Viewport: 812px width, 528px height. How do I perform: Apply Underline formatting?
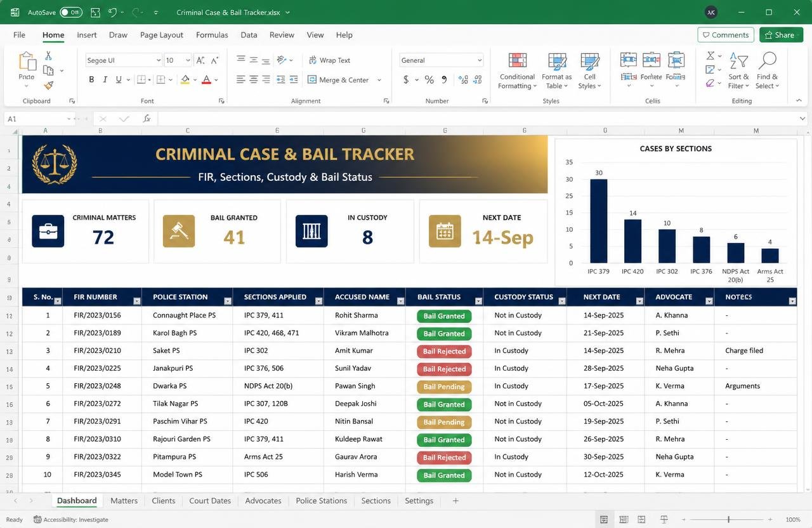(119, 80)
